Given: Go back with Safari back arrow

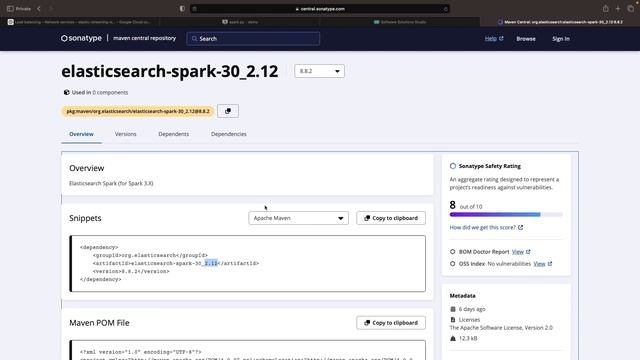Looking at the screenshot, I should pos(39,9).
